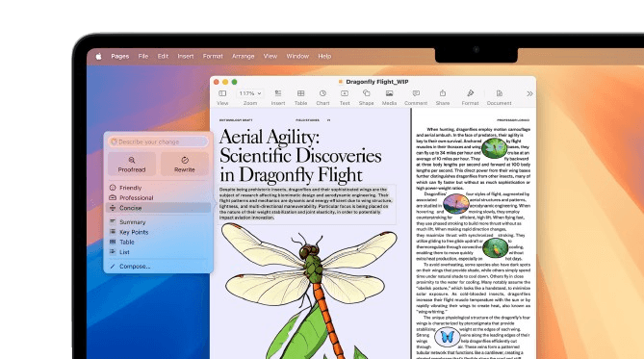Click the Shape toolbar icon
The width and height of the screenshot is (644, 359).
click(366, 93)
